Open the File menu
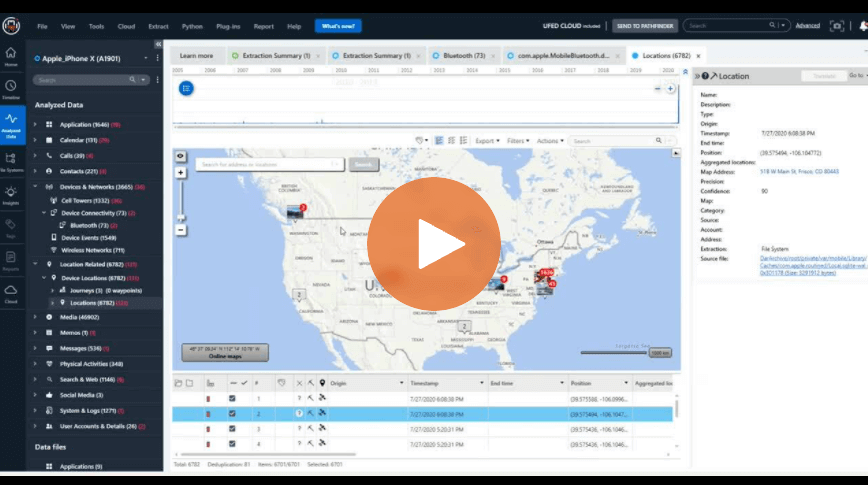This screenshot has width=868, height=485. [42, 26]
